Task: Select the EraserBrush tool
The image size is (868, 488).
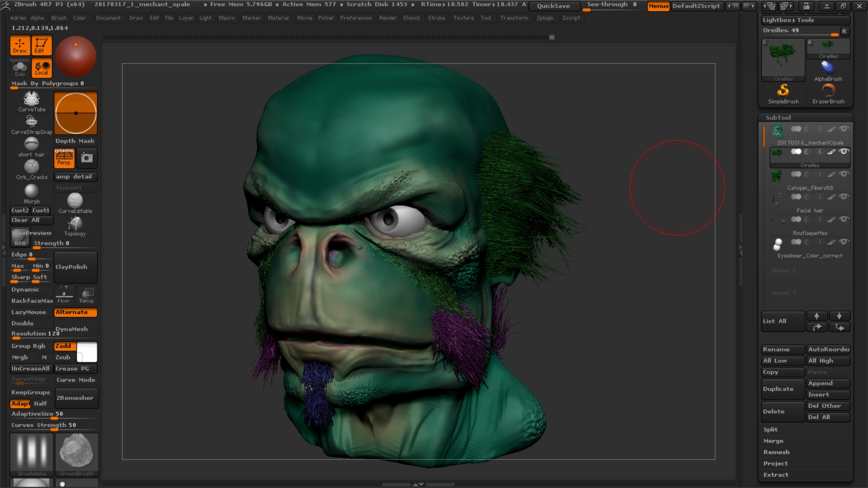Action: tap(828, 94)
